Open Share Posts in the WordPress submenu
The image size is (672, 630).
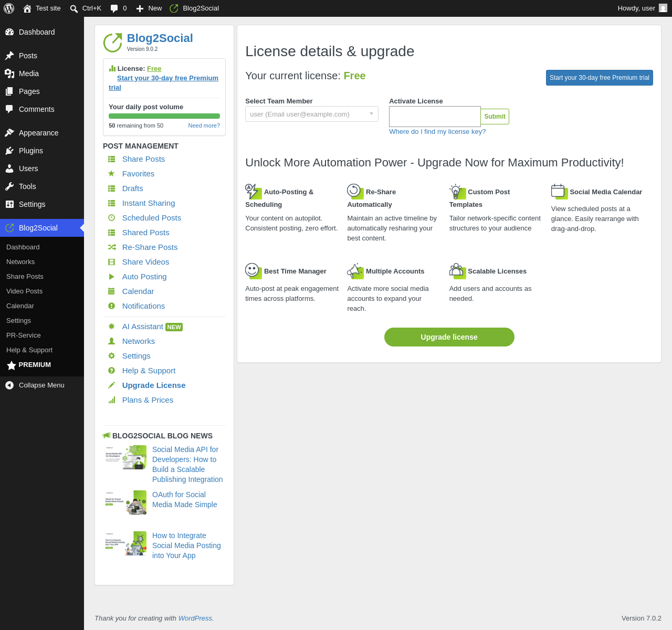[25, 277]
